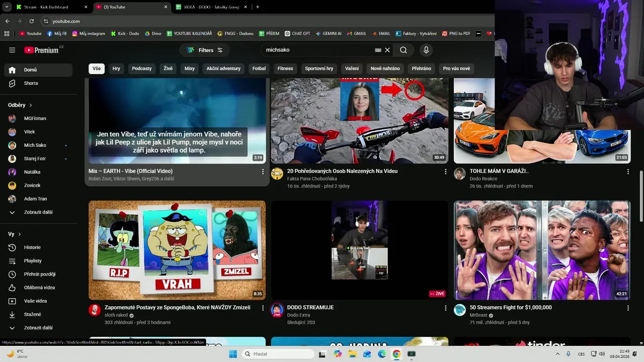Select the Fitness filter chip
The height and width of the screenshot is (362, 644).
[x=285, y=68]
